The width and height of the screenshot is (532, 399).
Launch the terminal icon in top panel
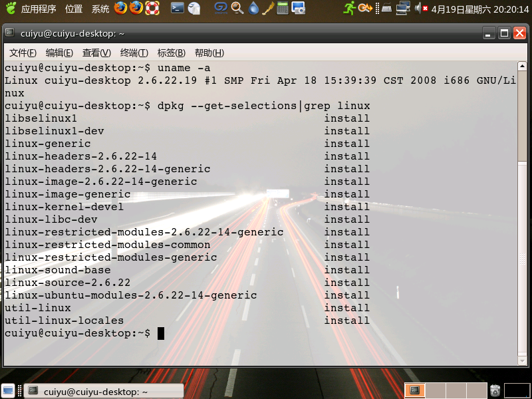[177, 8]
